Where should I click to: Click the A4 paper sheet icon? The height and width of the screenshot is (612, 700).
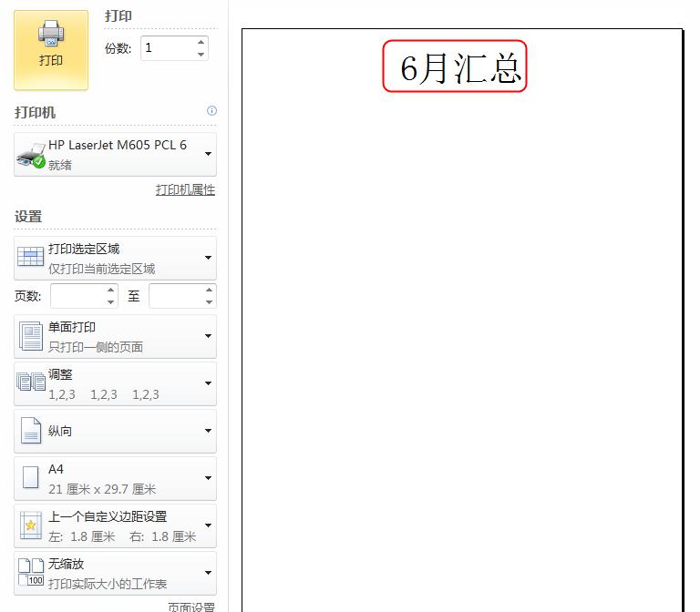click(x=31, y=477)
